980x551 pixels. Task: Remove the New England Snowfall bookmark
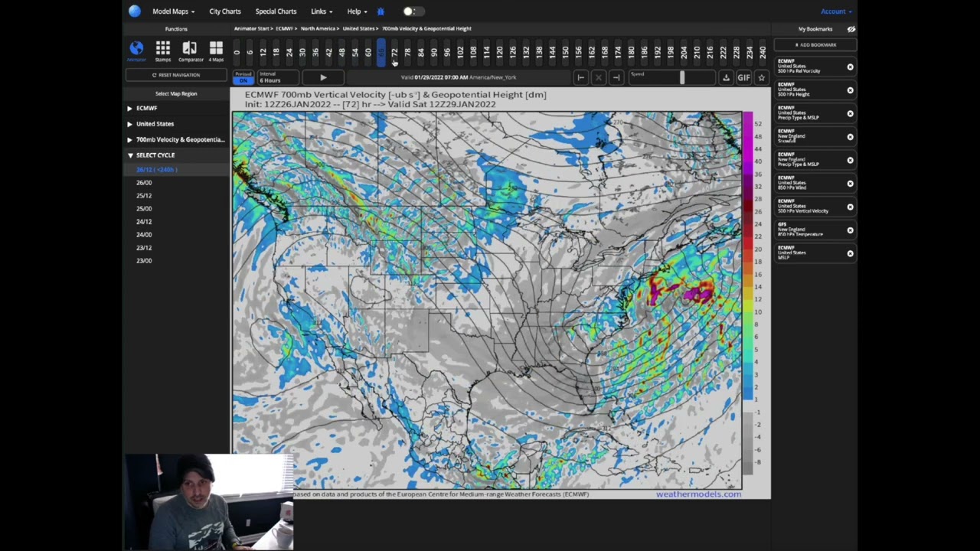(x=850, y=137)
